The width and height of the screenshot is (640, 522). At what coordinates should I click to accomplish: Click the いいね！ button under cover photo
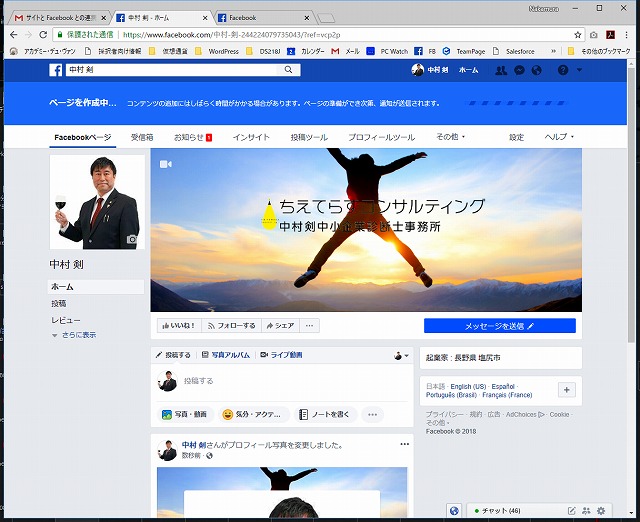coord(177,326)
